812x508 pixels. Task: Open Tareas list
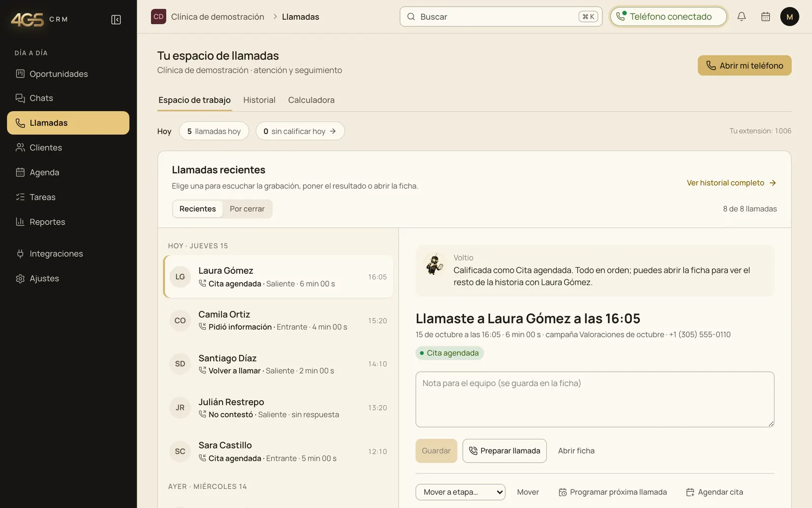68,197
